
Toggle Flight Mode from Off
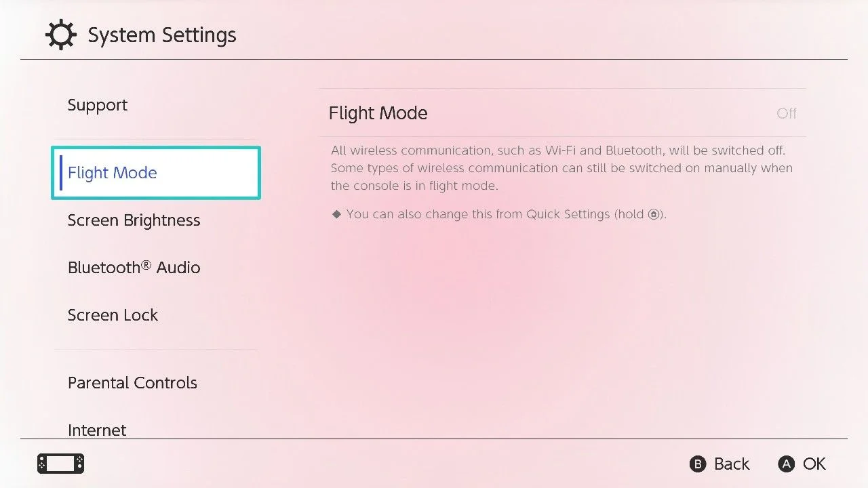[563, 113]
